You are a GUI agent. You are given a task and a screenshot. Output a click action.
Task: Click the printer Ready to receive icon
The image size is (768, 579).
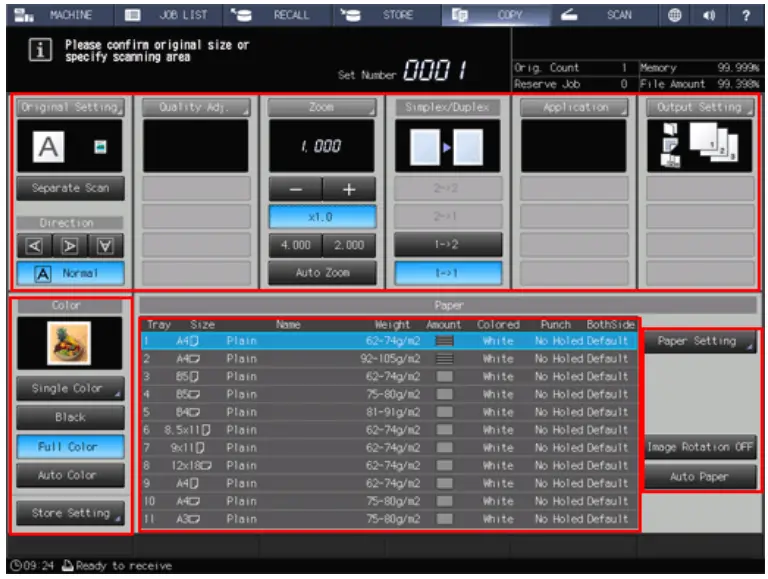click(68, 566)
